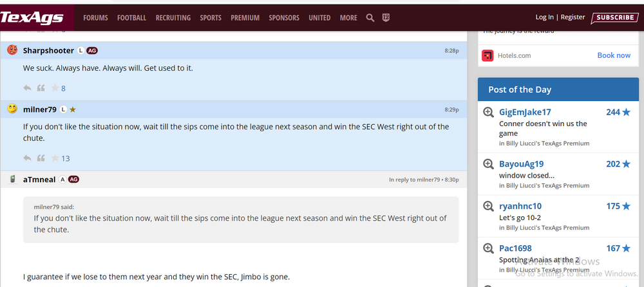Screen dimensions: 644x287
Task: Preview GigEmJake17's post with the magnifier icon
Action: 489,113
